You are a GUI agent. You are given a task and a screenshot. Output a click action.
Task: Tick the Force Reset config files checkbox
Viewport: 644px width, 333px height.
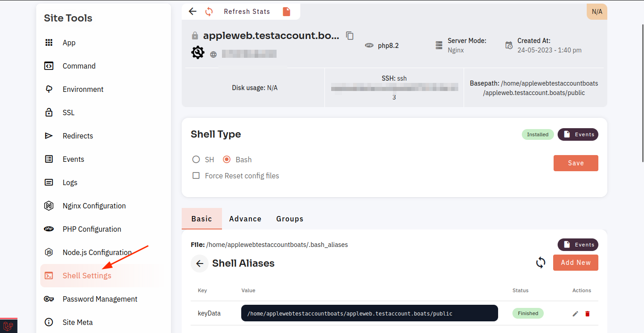pyautogui.click(x=196, y=176)
